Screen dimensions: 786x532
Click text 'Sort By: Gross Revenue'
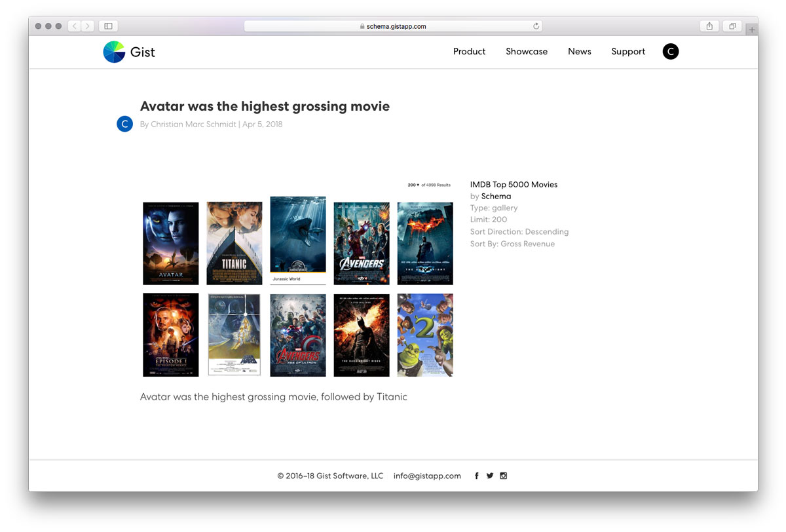pyautogui.click(x=512, y=244)
